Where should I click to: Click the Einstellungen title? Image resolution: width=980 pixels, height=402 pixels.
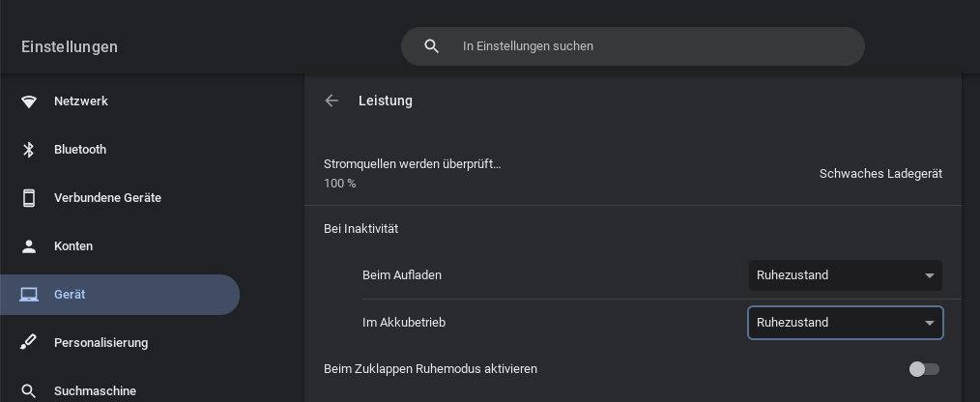click(70, 46)
